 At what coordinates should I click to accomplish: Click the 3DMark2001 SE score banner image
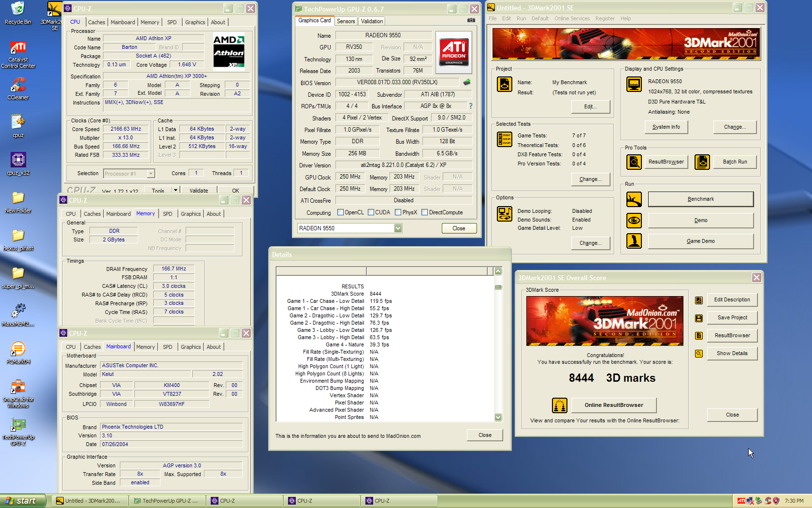pos(605,321)
